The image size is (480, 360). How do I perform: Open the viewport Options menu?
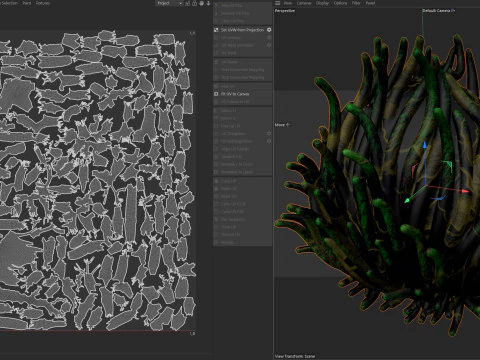click(340, 3)
